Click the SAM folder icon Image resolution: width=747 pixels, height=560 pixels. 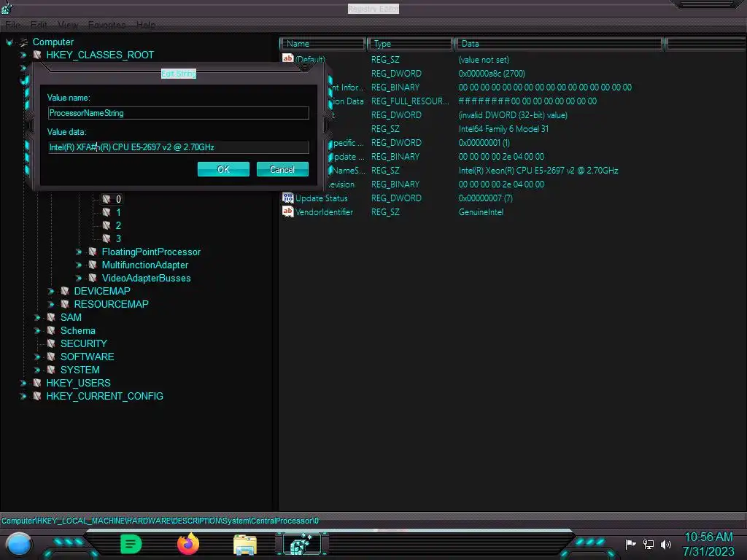click(x=51, y=318)
